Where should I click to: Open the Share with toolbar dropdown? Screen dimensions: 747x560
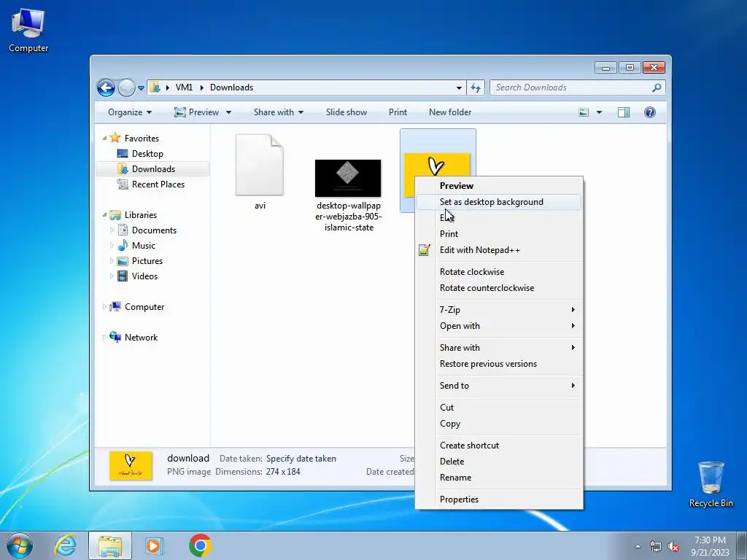coord(278,112)
